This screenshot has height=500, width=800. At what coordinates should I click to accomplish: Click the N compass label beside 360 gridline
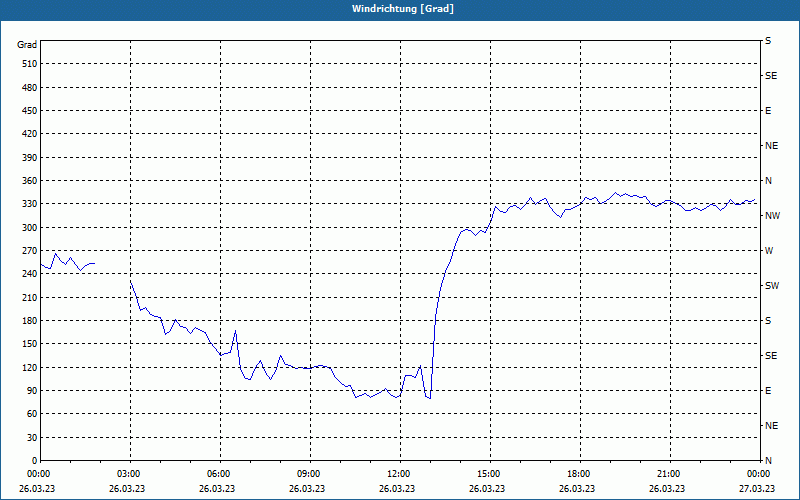tap(768, 181)
